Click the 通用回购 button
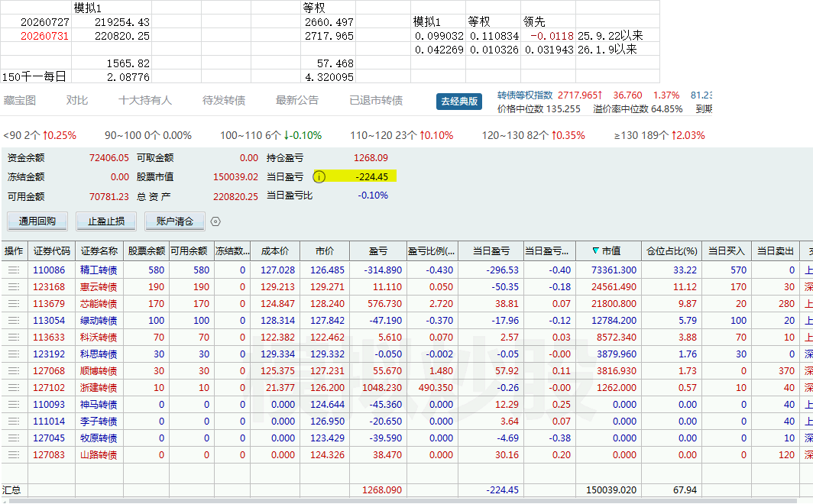This screenshot has width=813, height=504. coord(37,221)
